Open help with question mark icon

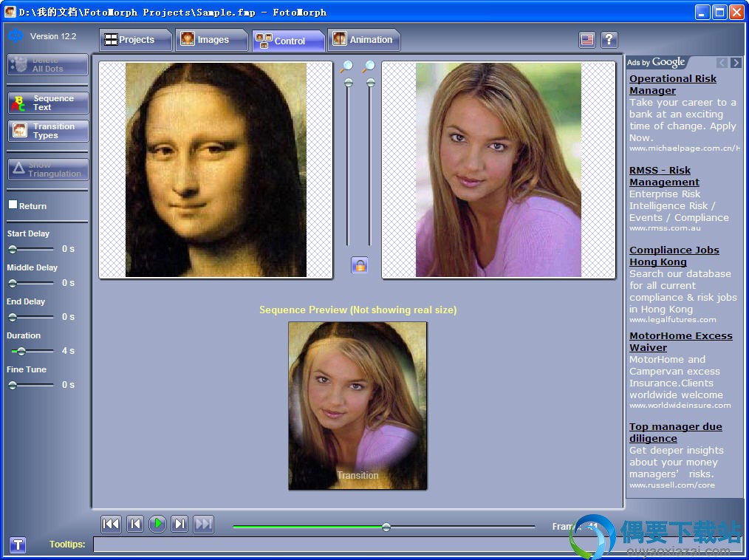tap(609, 40)
